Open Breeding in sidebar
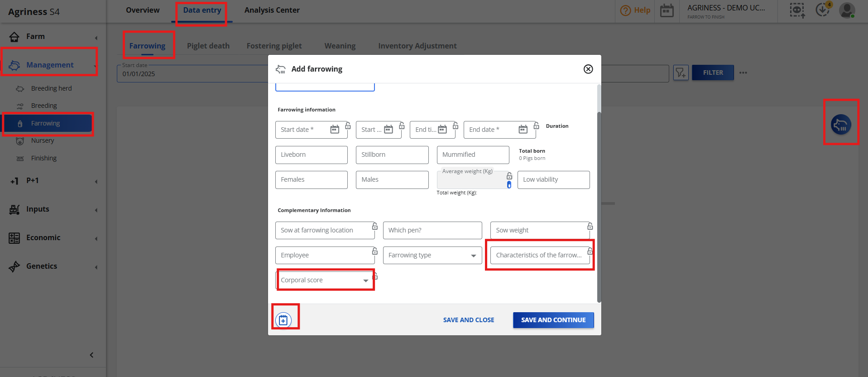 tap(44, 106)
